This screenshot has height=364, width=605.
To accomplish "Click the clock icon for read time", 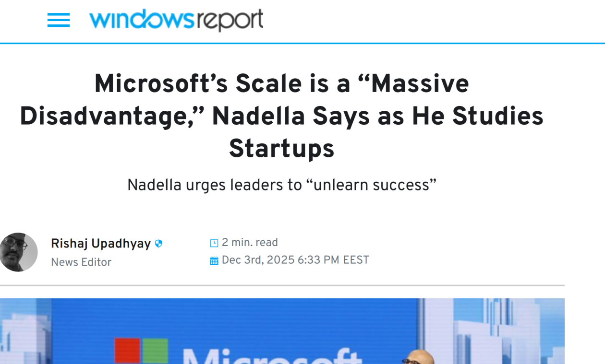I will point(214,243).
